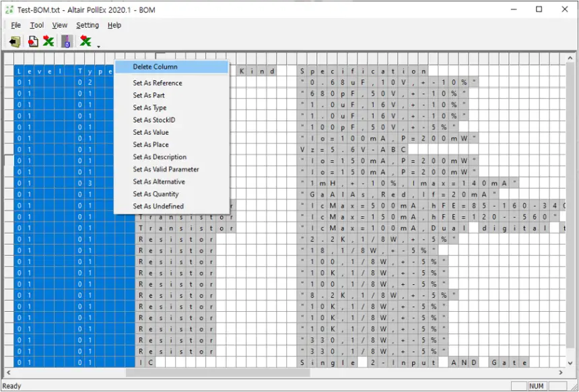Screen dimensions: 579x392
Task: Click the Specification column header text
Action: pyautogui.click(x=363, y=71)
